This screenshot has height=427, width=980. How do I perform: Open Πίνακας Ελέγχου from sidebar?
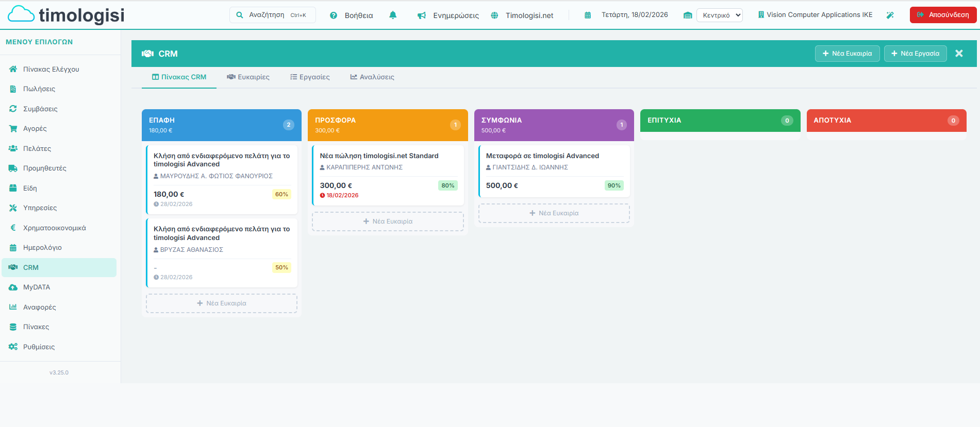(x=59, y=69)
